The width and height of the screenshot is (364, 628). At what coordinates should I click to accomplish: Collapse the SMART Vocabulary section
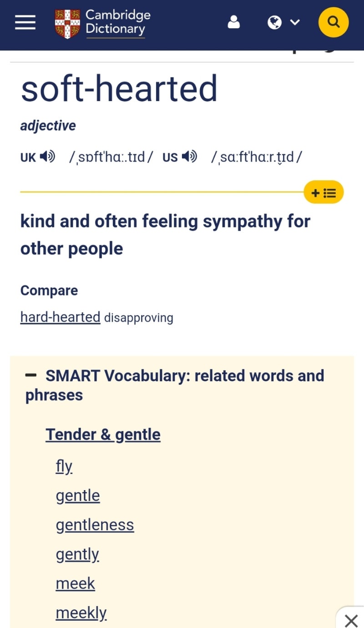click(31, 375)
